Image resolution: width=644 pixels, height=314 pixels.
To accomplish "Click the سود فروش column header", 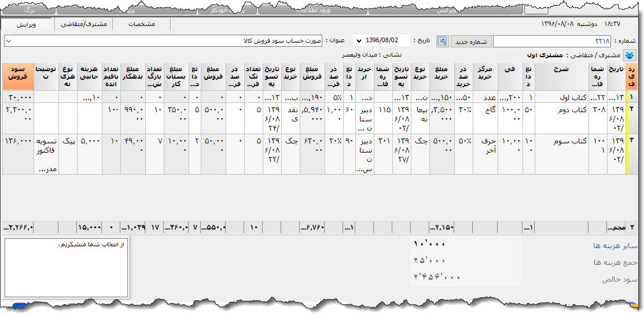I will [17, 76].
